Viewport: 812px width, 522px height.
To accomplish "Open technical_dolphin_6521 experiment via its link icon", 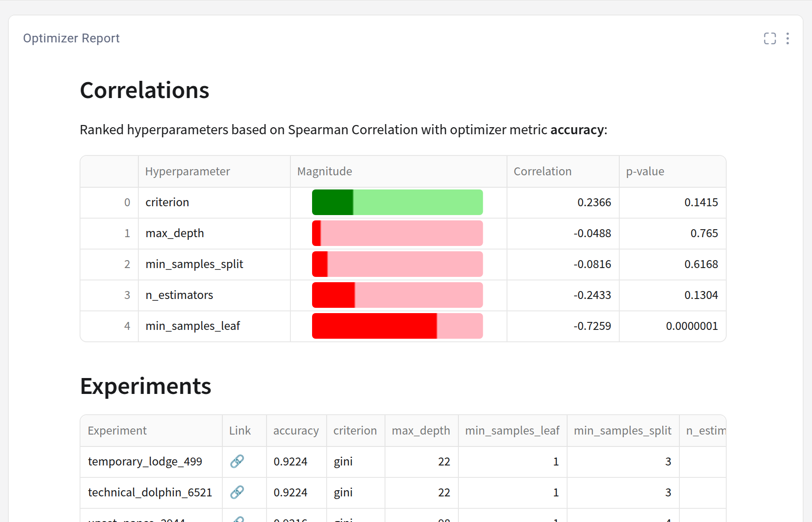I will click(237, 492).
